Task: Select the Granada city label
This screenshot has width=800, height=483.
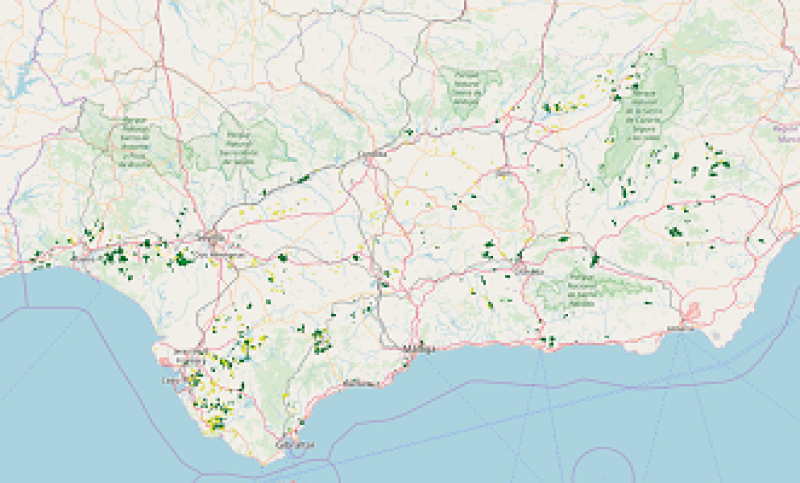Action: (527, 271)
